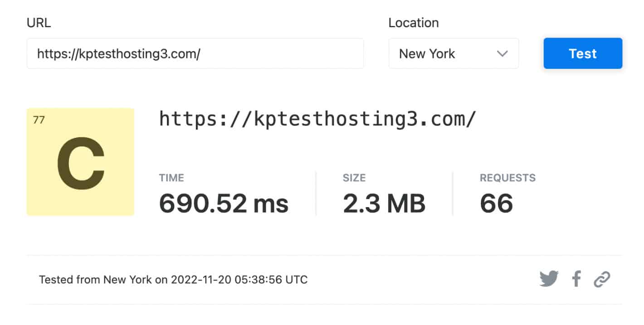Share the result on Twitter
This screenshot has height=325, width=644.
click(549, 279)
